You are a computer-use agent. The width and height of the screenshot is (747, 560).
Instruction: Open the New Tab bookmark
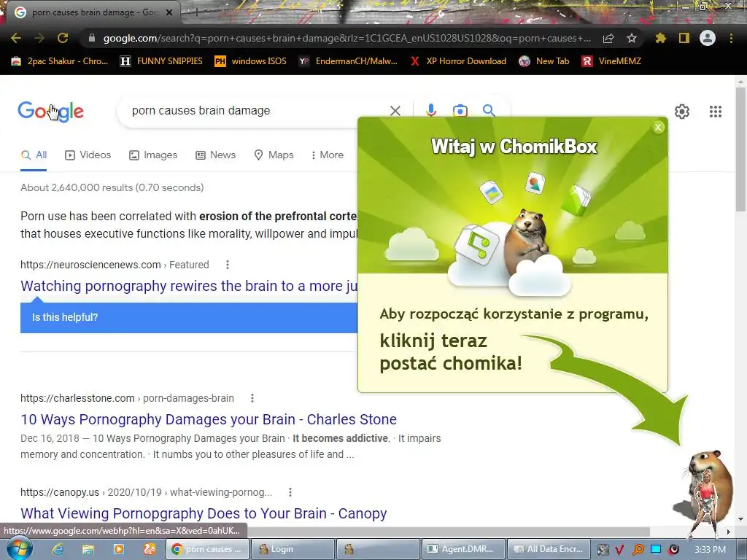coord(544,61)
